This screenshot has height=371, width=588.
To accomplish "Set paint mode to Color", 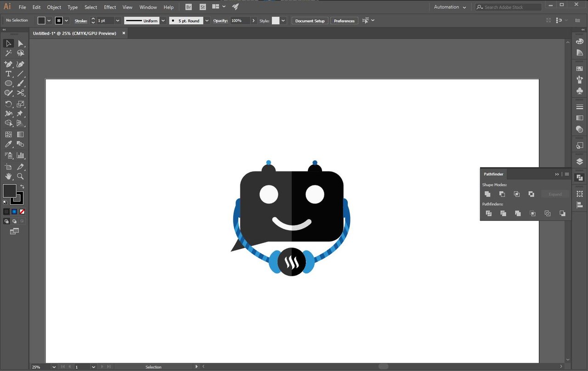I will [6, 212].
